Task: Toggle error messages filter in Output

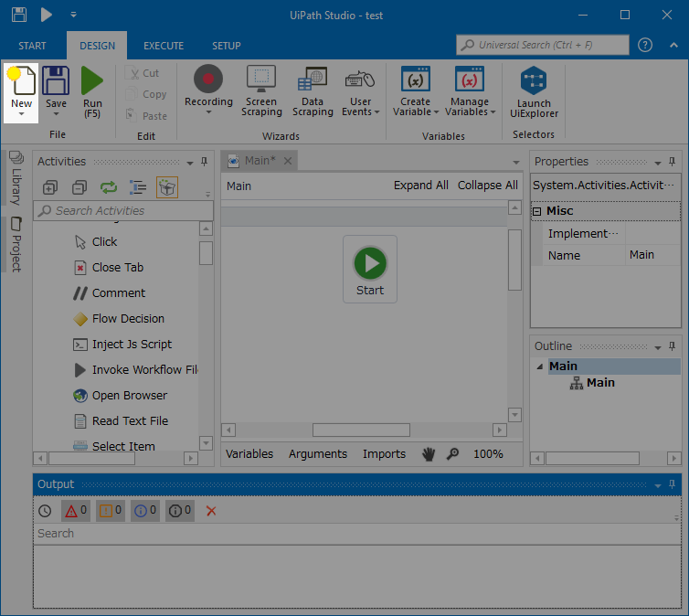Action: click(x=76, y=511)
